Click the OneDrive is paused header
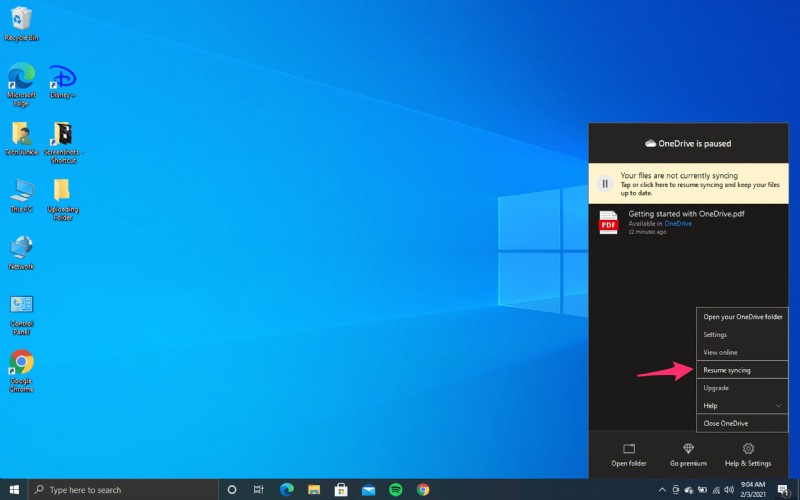The height and width of the screenshot is (500, 800). 688,143
